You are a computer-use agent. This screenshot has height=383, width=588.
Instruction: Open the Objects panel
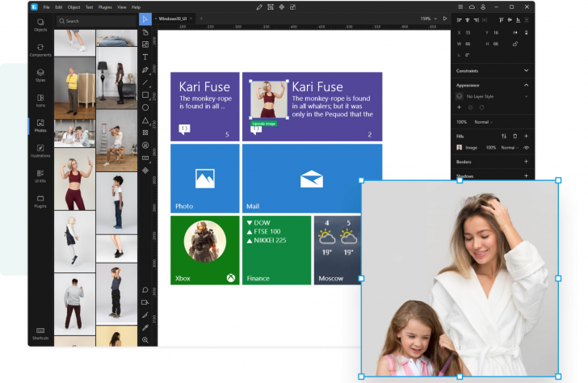[x=40, y=25]
